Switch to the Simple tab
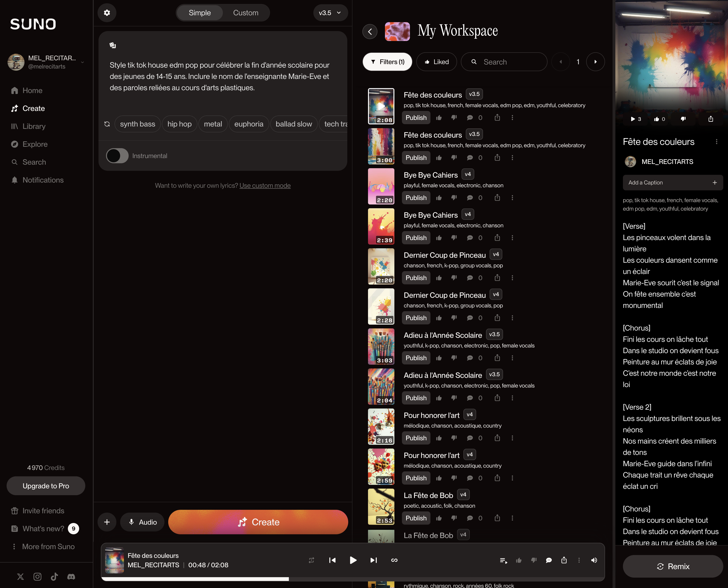Screen dimensions: 728x588 click(200, 13)
